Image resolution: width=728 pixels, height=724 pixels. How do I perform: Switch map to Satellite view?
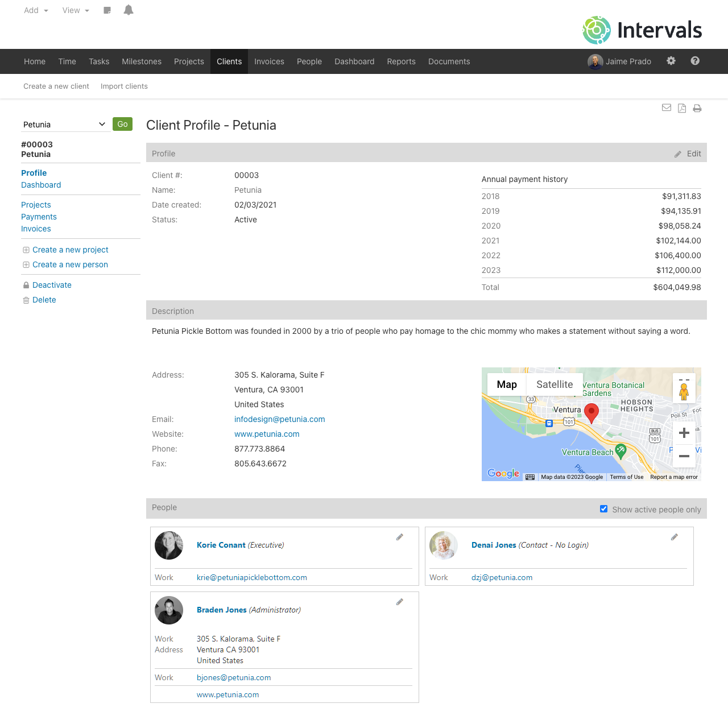(555, 384)
